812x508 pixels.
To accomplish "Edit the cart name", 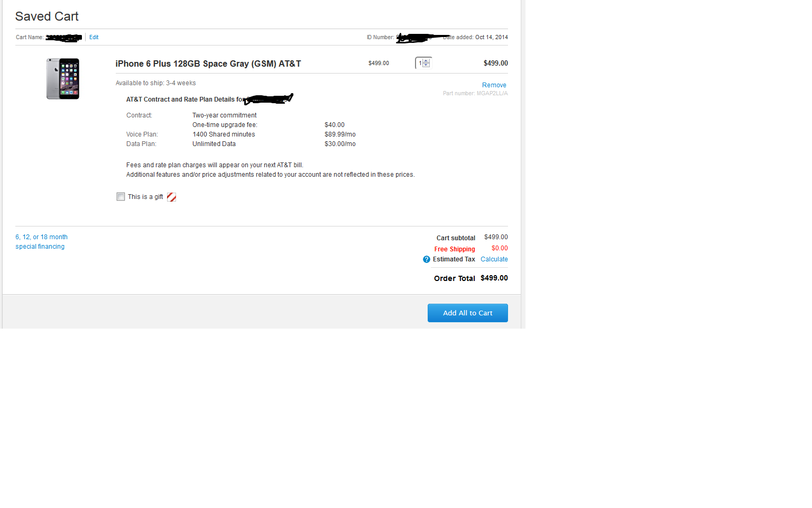I will 94,37.
